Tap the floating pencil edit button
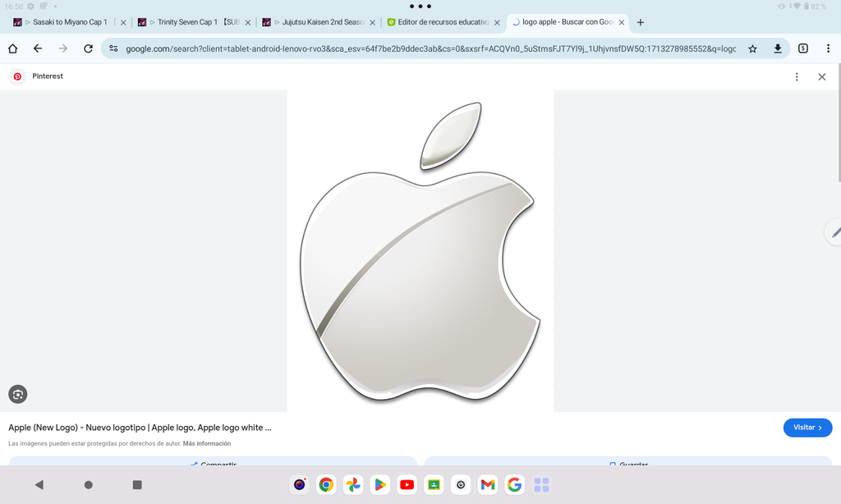This screenshot has height=504, width=841. coord(834,232)
